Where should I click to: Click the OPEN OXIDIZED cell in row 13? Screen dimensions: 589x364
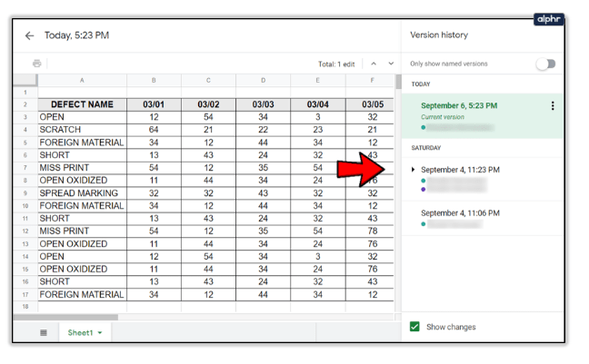tap(82, 244)
